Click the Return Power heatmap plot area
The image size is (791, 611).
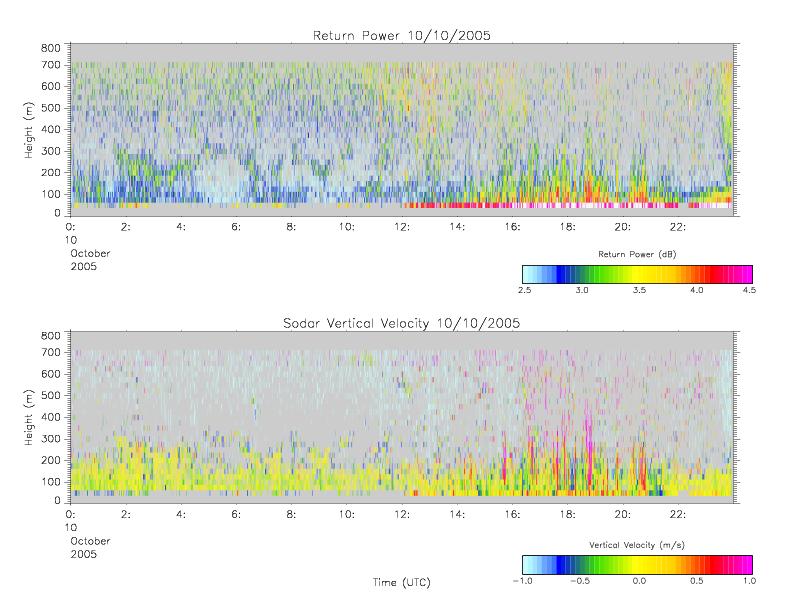point(402,130)
